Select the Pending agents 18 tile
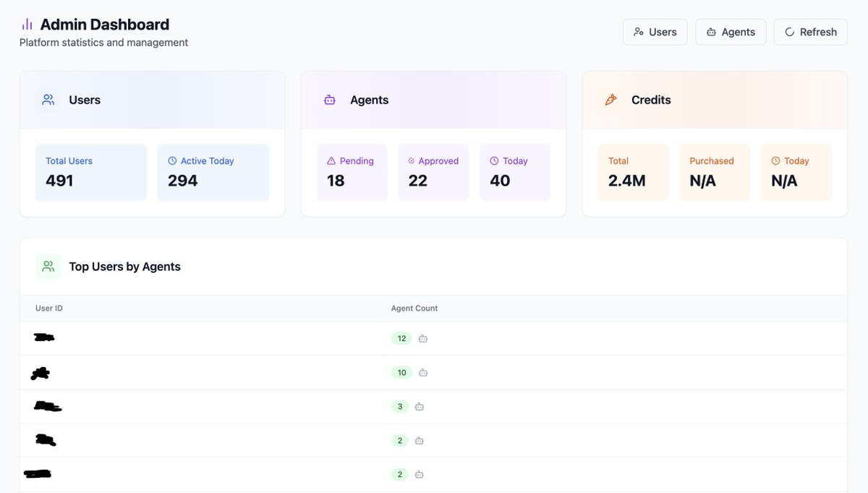The height and width of the screenshot is (493, 868). [x=352, y=172]
